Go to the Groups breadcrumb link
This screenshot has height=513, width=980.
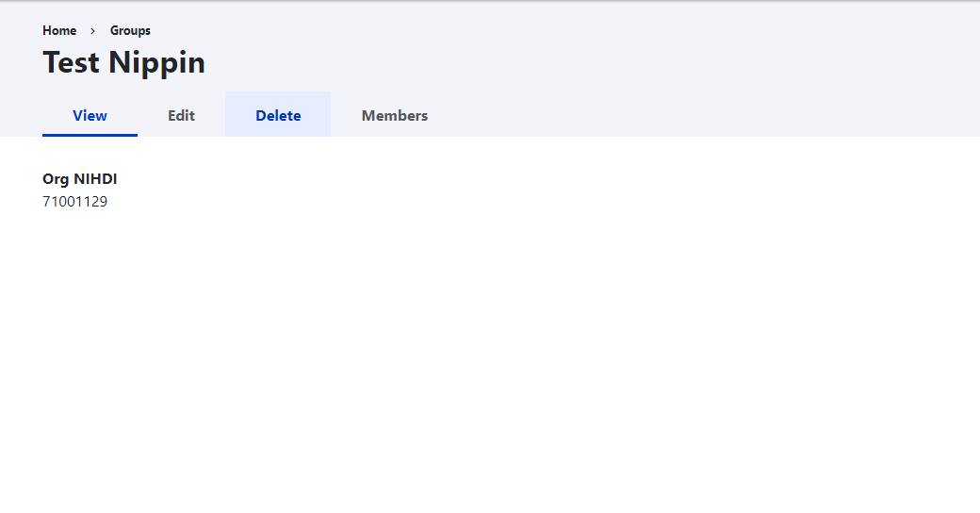pos(130,31)
